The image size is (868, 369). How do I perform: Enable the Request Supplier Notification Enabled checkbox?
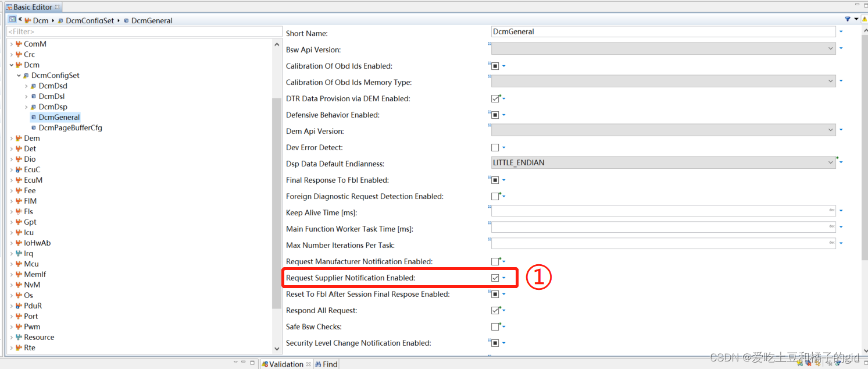[495, 278]
